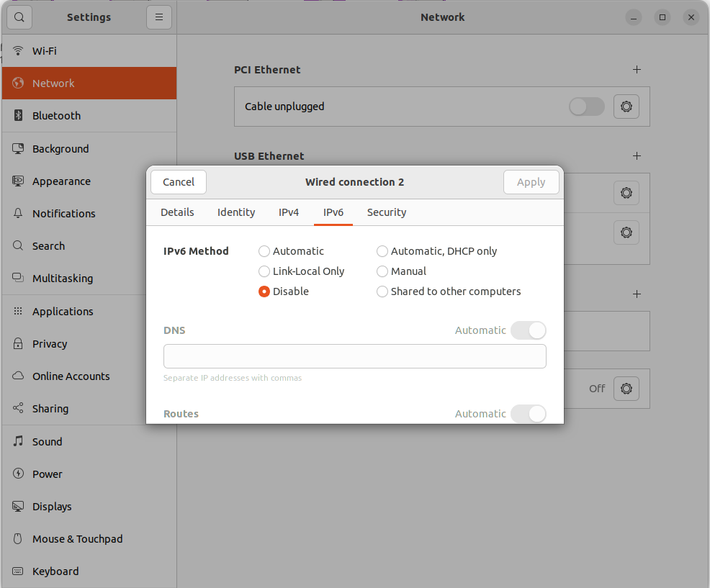Screen dimensions: 710x588
Task: Toggle the PCI Ethernet connection switch
Action: coord(586,107)
